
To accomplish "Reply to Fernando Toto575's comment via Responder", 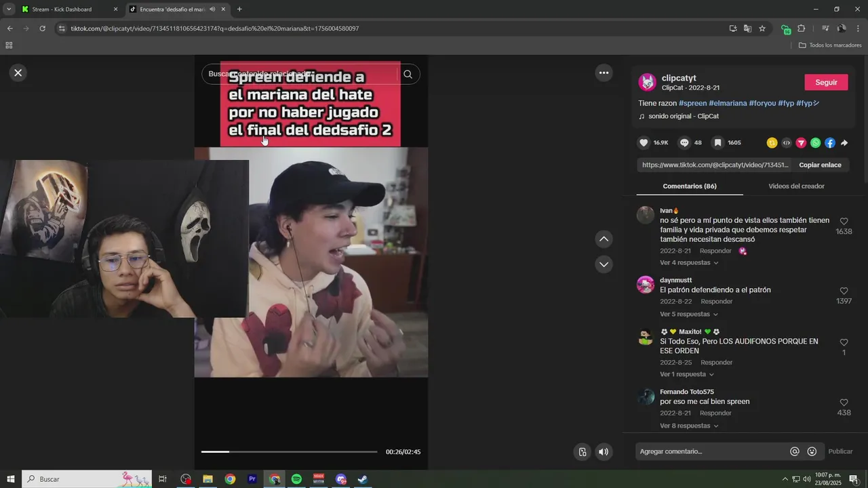I will pyautogui.click(x=715, y=413).
